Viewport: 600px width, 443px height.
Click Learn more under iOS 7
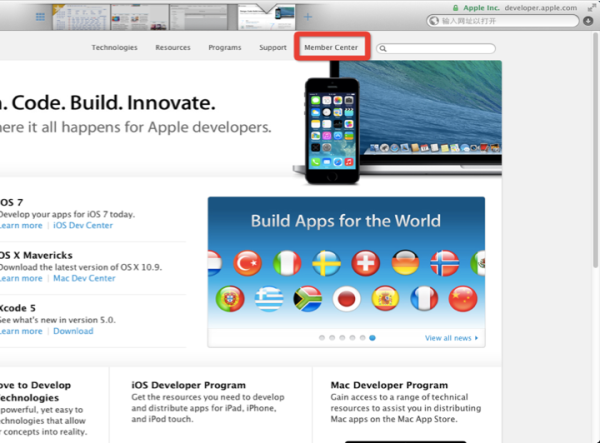pos(21,226)
